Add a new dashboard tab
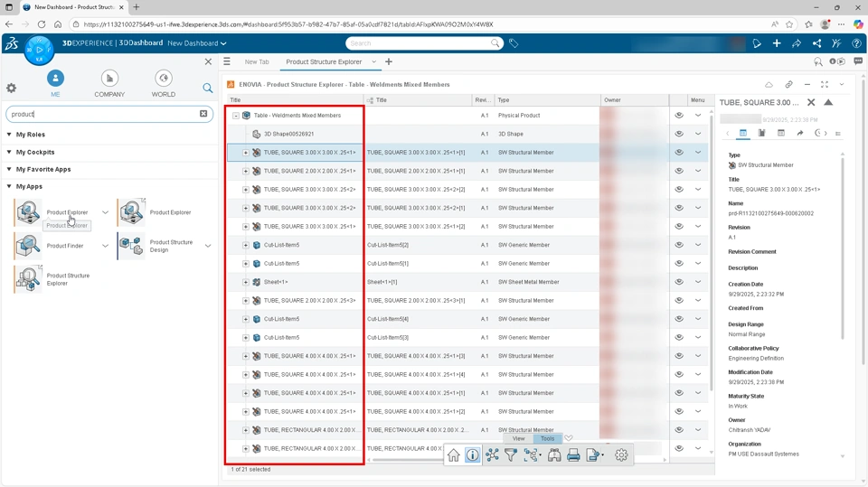 389,61
